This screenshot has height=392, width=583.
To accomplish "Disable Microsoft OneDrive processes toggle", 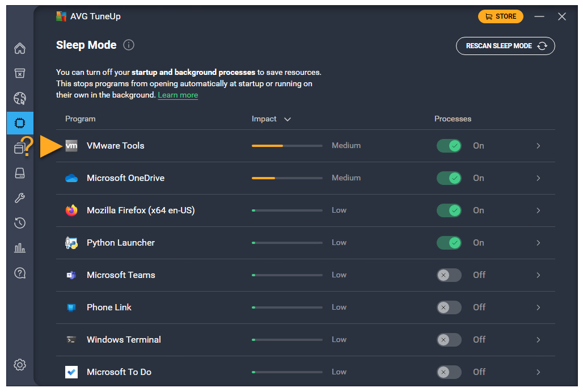I will [449, 178].
